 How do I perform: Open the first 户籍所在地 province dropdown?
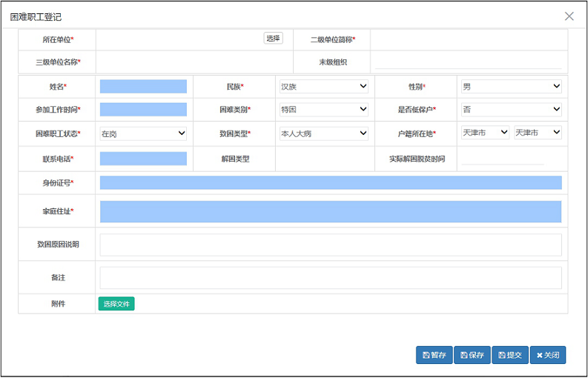(x=485, y=133)
